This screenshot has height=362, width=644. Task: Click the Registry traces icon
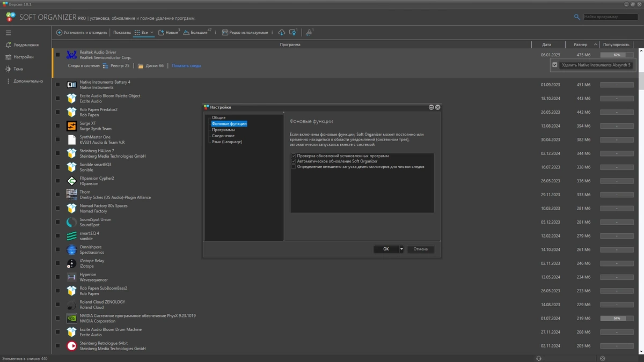point(105,66)
